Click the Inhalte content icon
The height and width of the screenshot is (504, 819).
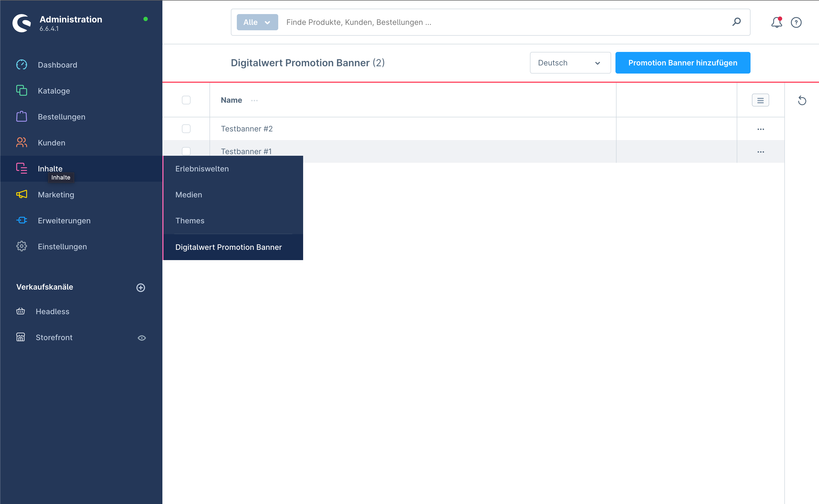(x=22, y=169)
